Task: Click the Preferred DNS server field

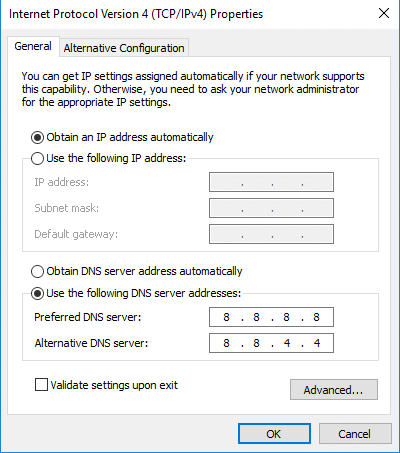Action: coord(271,317)
